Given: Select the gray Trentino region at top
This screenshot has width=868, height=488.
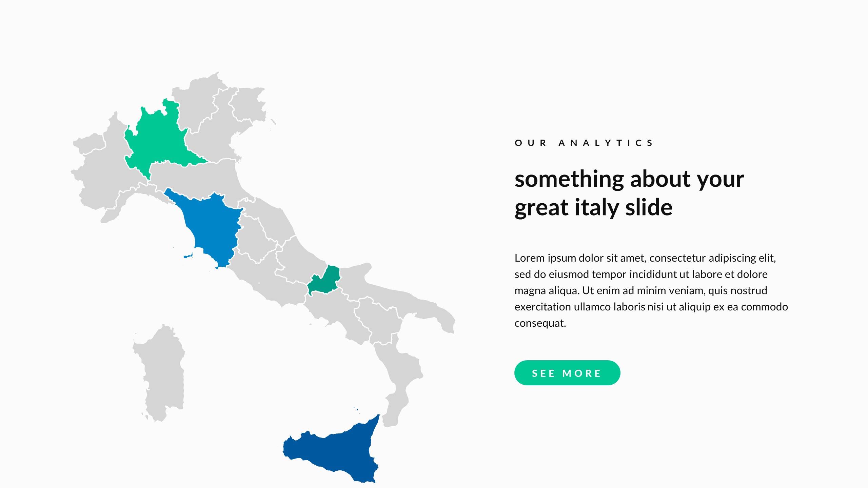Looking at the screenshot, I should [197, 98].
